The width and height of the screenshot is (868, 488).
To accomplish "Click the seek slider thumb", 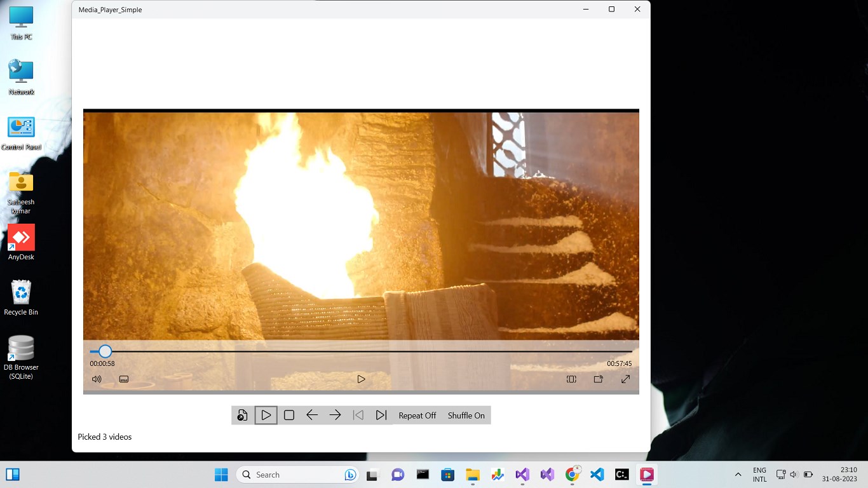I will [x=105, y=351].
